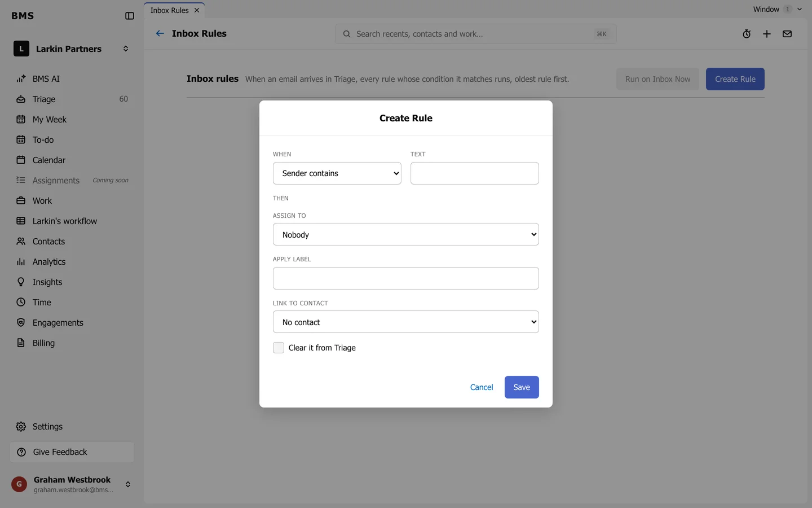Click the Settings gear icon
Screen dimensions: 812x508
tap(21, 427)
